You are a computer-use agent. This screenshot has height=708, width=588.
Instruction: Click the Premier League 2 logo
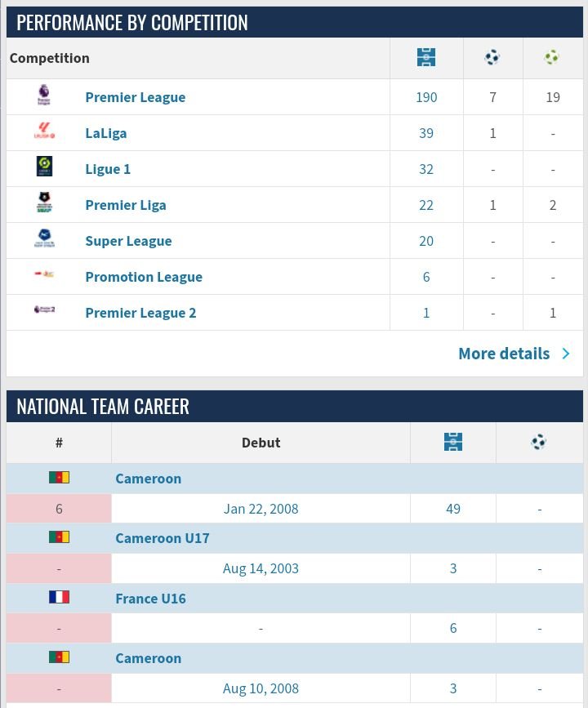(x=44, y=311)
